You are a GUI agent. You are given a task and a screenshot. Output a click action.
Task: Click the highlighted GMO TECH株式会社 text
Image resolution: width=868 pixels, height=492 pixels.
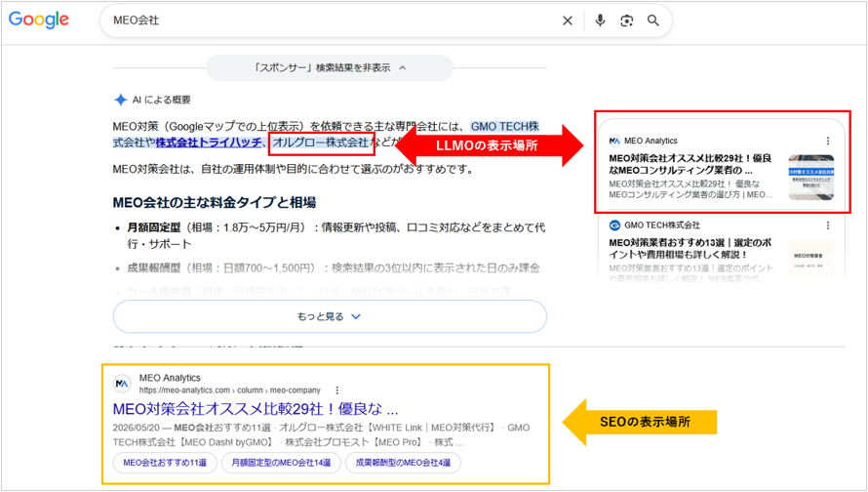[505, 126]
